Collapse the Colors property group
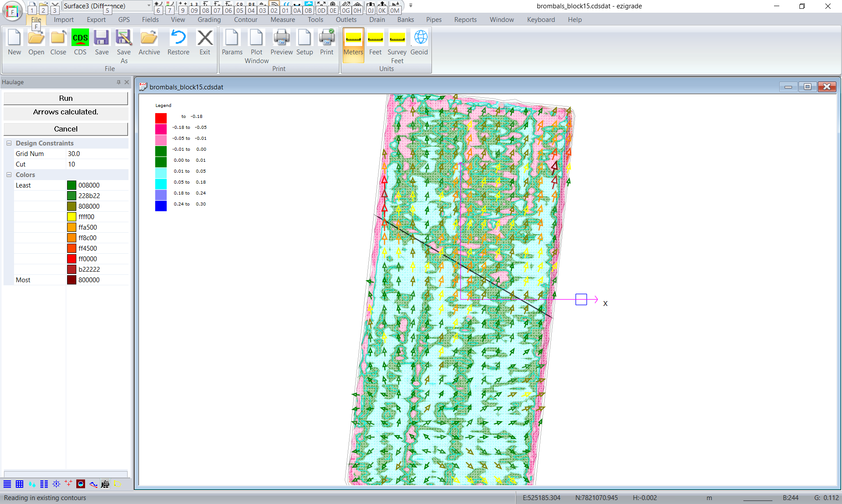This screenshot has width=842, height=504. tap(9, 175)
